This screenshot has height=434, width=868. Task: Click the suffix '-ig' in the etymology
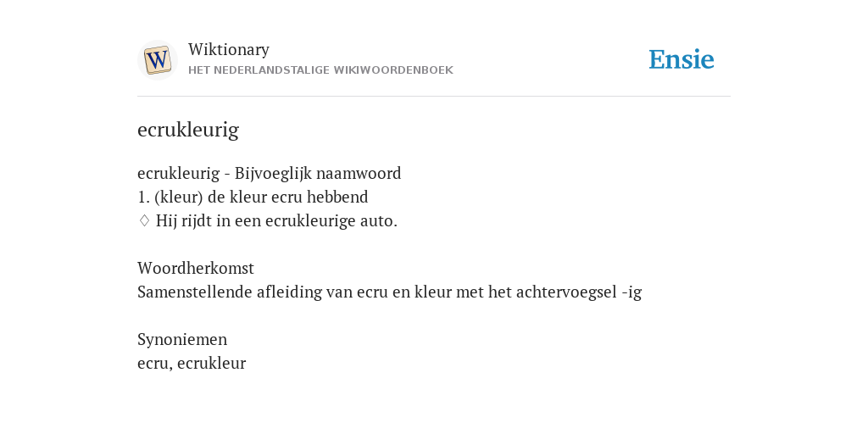point(632,292)
